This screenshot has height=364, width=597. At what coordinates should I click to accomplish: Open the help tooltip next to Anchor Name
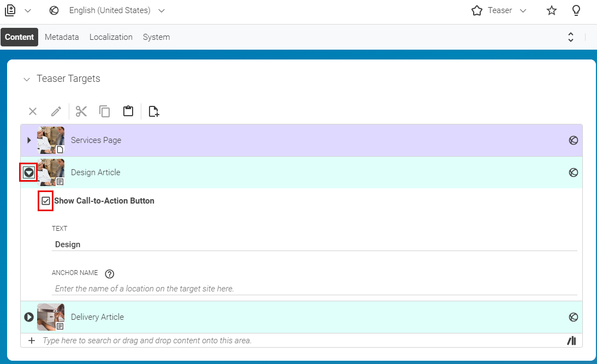click(x=110, y=273)
